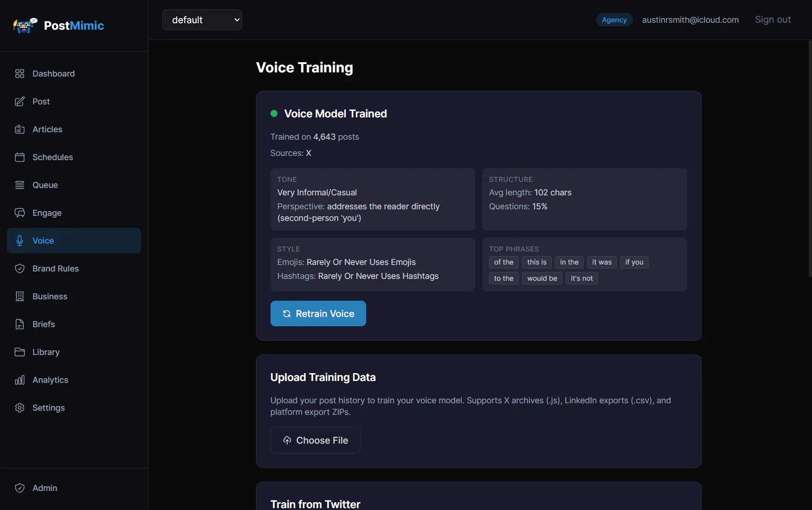Navigate to Brand Rules
This screenshot has width=812, height=510.
(74, 269)
